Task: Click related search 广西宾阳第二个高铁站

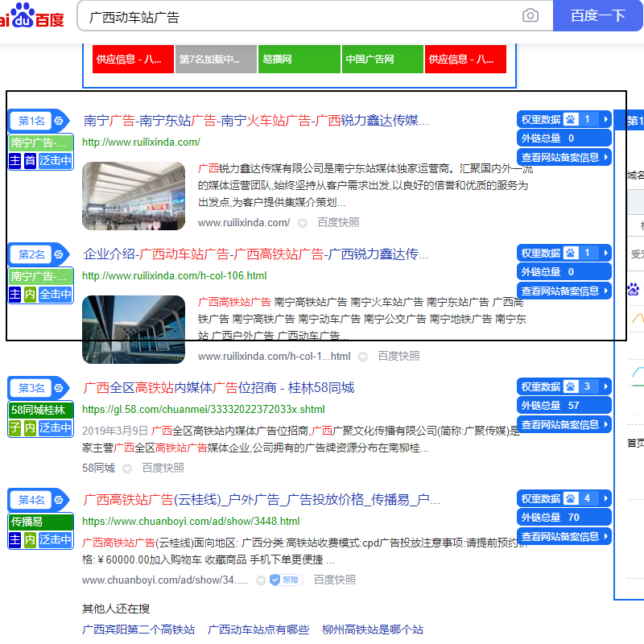Action: pyautogui.click(x=138, y=630)
